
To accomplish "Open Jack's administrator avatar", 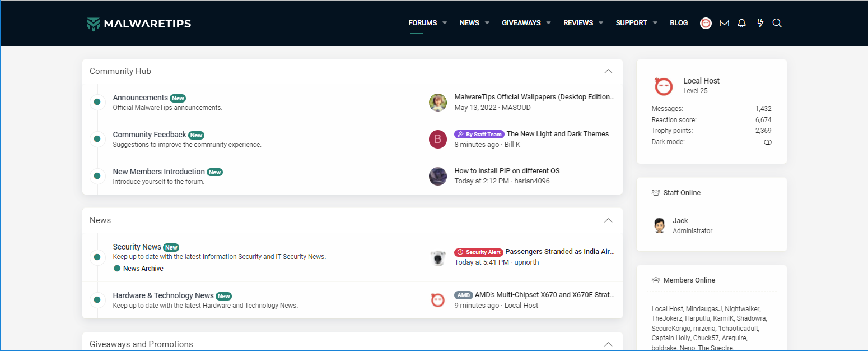I will 660,226.
